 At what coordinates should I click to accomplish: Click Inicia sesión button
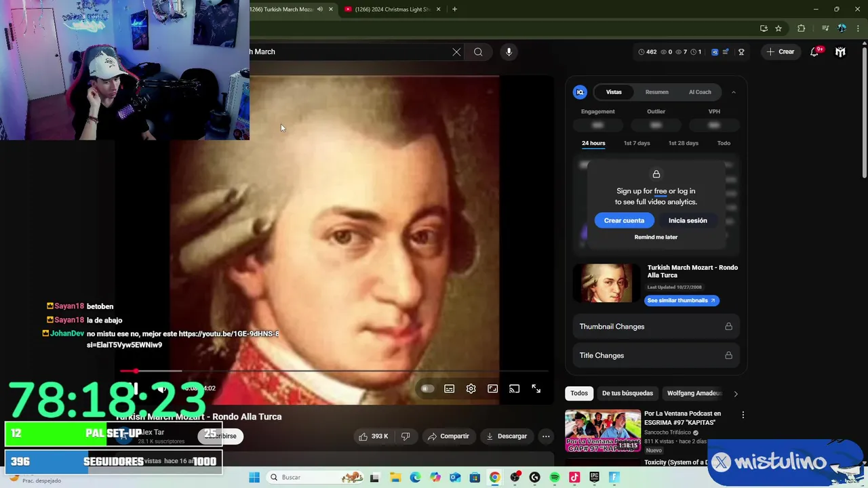coord(688,220)
